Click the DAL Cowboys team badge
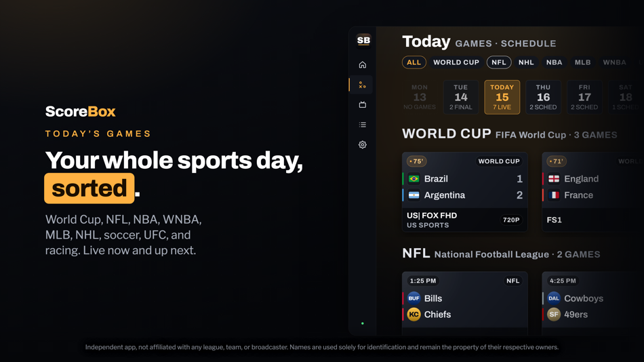 tap(554, 298)
